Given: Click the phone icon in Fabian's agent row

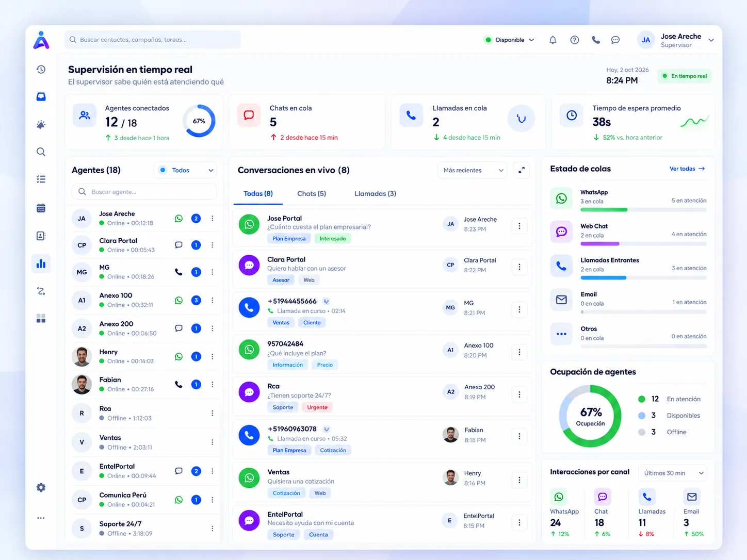Looking at the screenshot, I should coord(178,384).
